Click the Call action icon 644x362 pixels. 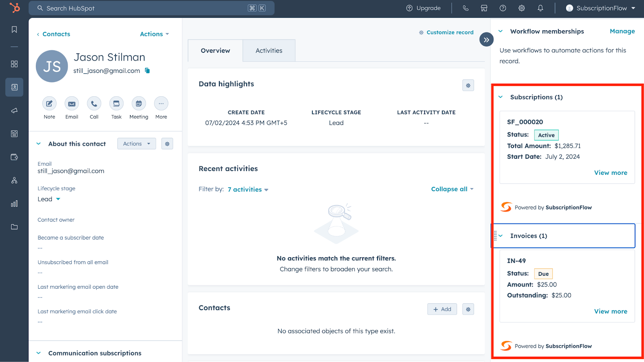tap(94, 103)
